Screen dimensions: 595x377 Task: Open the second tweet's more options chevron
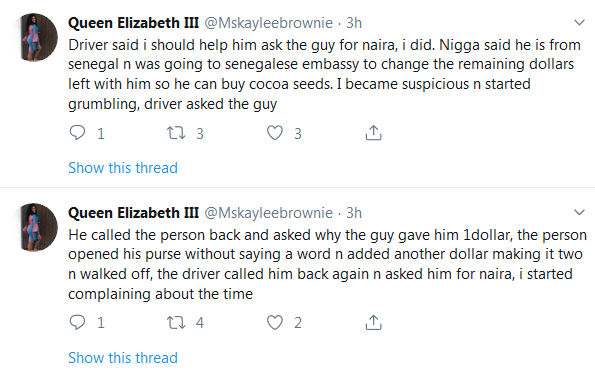click(579, 212)
